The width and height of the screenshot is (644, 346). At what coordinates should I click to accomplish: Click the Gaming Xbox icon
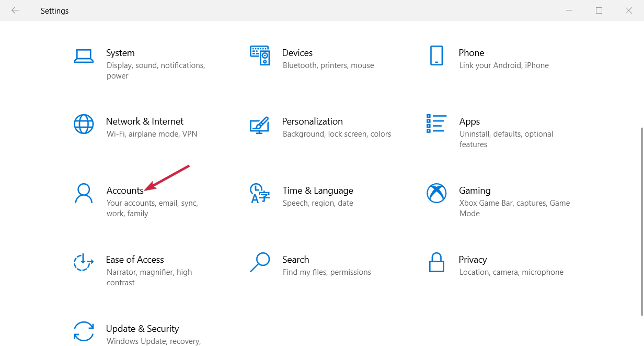pyautogui.click(x=436, y=193)
